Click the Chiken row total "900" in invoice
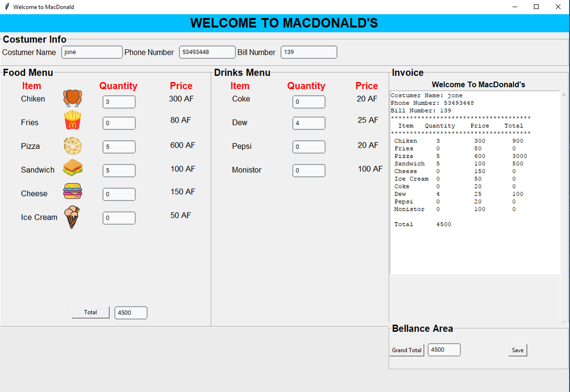Viewport: 570px width, 392px height. click(x=518, y=141)
